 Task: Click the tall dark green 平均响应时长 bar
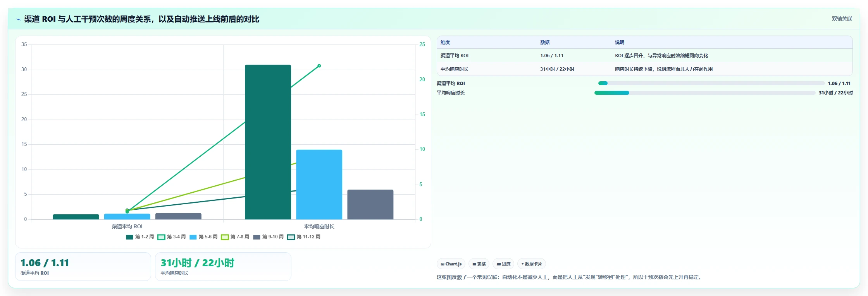[x=268, y=142]
